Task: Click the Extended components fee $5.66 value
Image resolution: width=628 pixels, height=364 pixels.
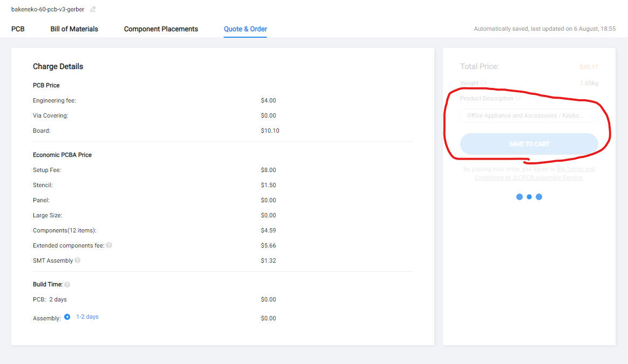Action: (268, 245)
